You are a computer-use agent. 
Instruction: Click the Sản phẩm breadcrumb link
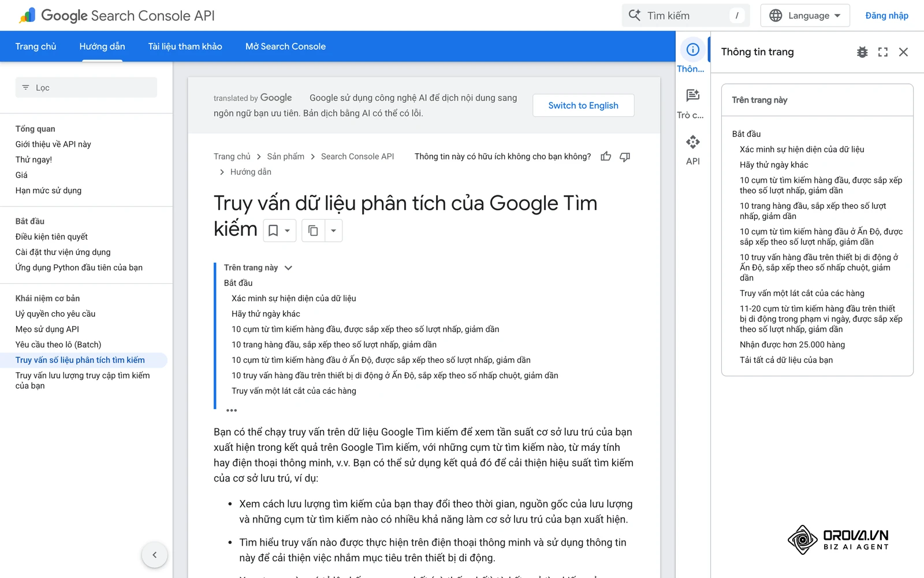pyautogui.click(x=285, y=157)
